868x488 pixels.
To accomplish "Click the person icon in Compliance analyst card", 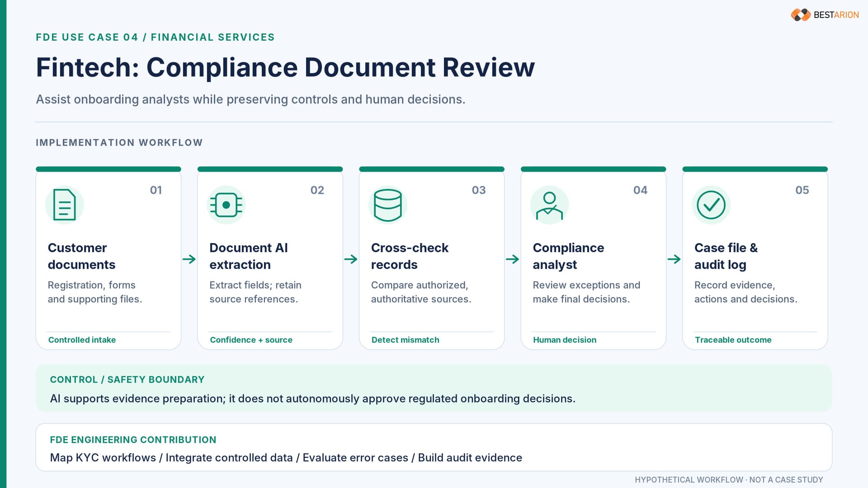I will point(549,206).
